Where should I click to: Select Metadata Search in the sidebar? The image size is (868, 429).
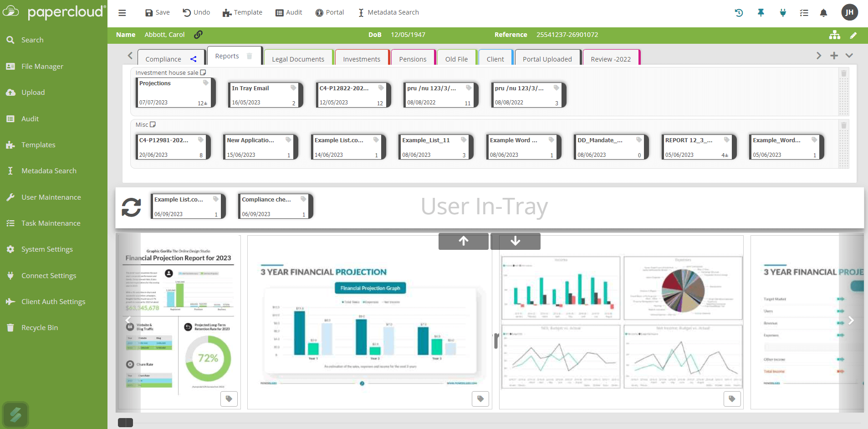[x=49, y=171]
